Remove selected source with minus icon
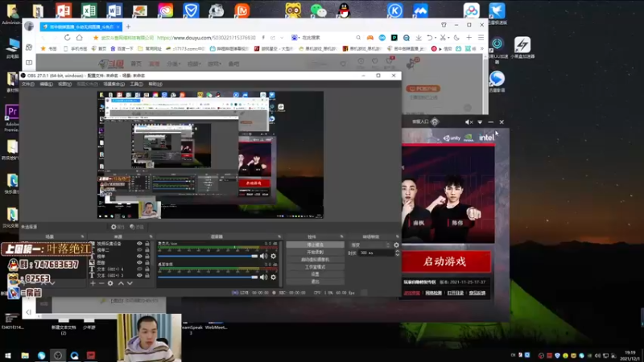The width and height of the screenshot is (644, 362). point(101,283)
